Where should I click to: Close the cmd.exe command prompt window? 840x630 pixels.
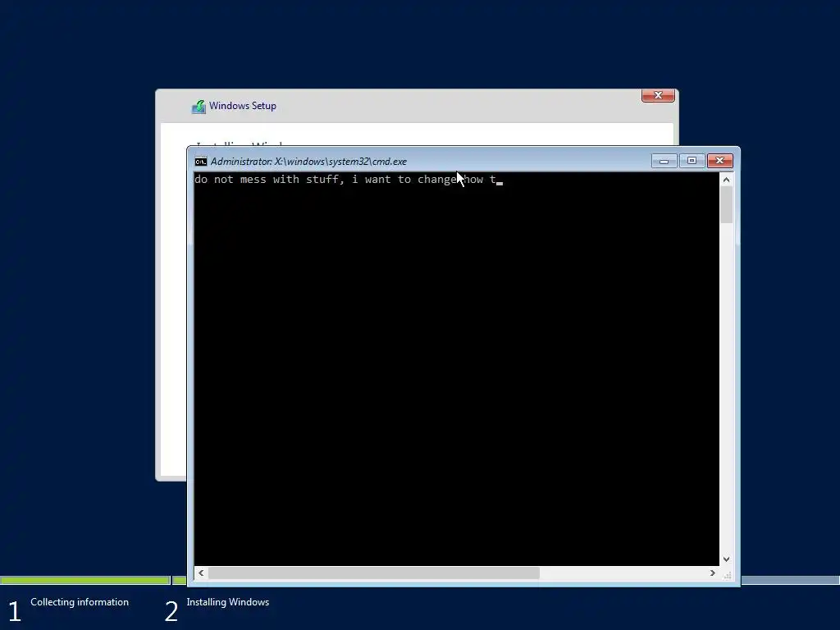(720, 161)
